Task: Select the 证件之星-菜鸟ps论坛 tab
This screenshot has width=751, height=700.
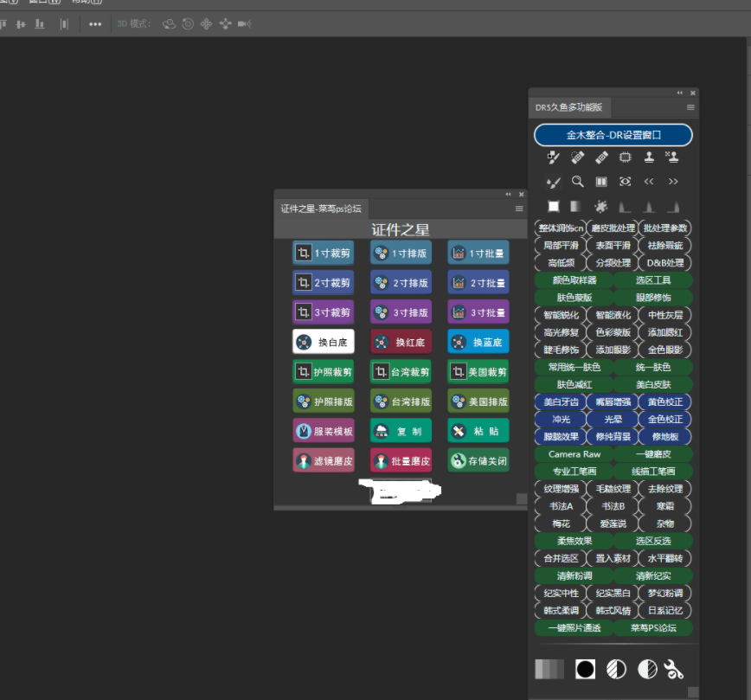Action: [x=321, y=209]
